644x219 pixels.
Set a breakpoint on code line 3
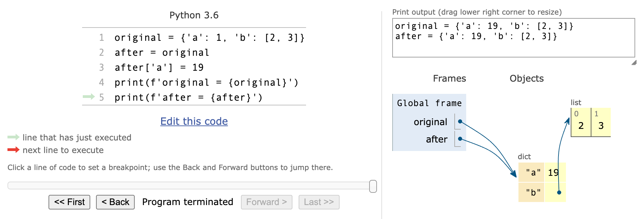click(159, 67)
